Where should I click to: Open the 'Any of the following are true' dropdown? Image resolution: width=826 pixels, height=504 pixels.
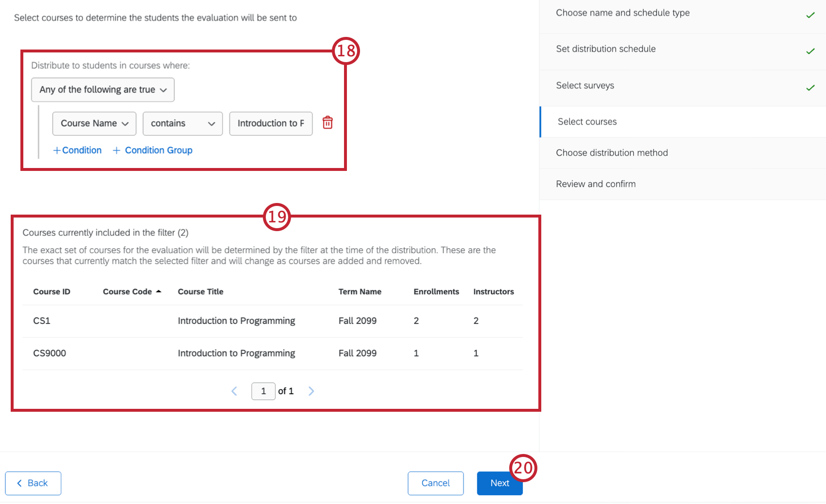(103, 89)
